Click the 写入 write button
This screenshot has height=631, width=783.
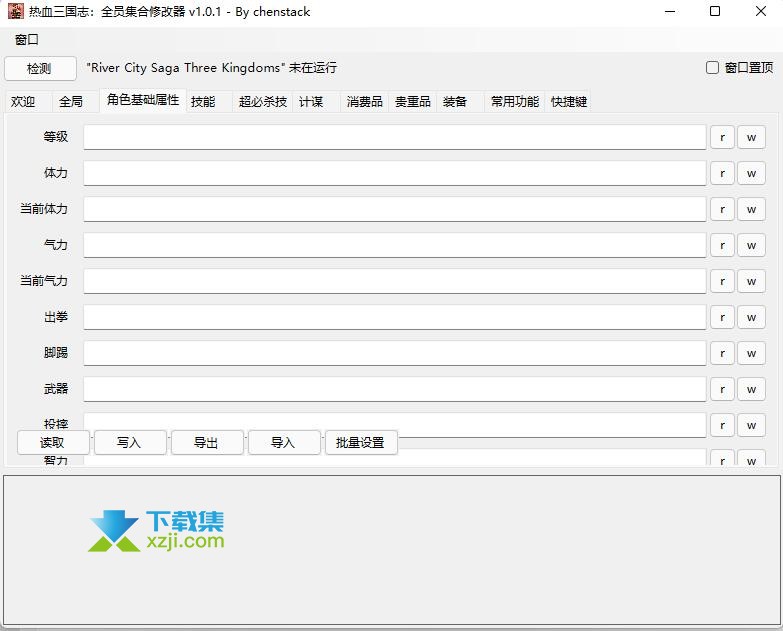[130, 443]
